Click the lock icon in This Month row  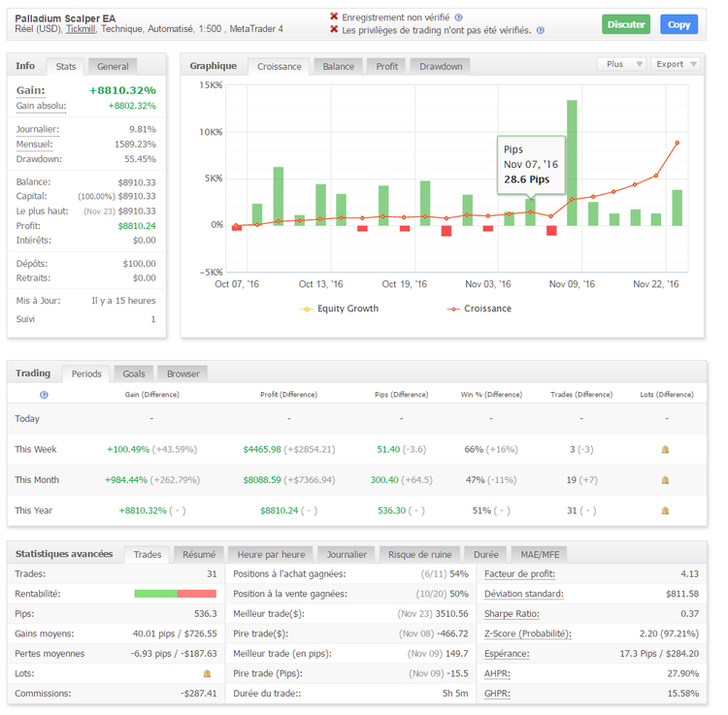[x=665, y=480]
